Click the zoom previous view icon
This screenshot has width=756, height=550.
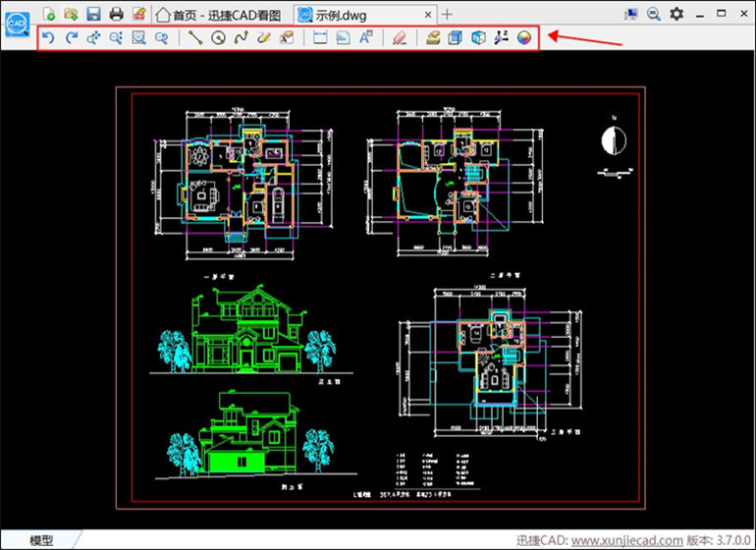tap(162, 37)
